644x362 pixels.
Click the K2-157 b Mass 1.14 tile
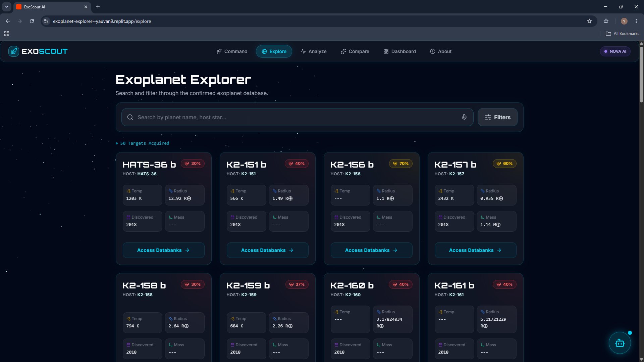[x=496, y=221]
